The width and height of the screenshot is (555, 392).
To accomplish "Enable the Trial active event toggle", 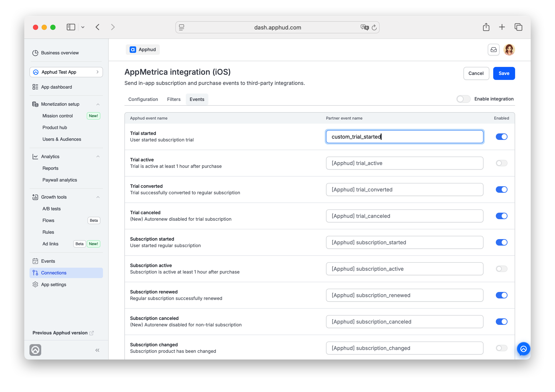I will pos(502,163).
